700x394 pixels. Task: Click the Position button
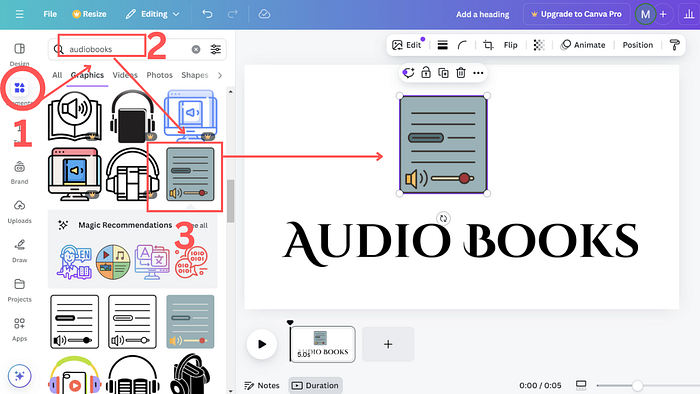(x=638, y=45)
